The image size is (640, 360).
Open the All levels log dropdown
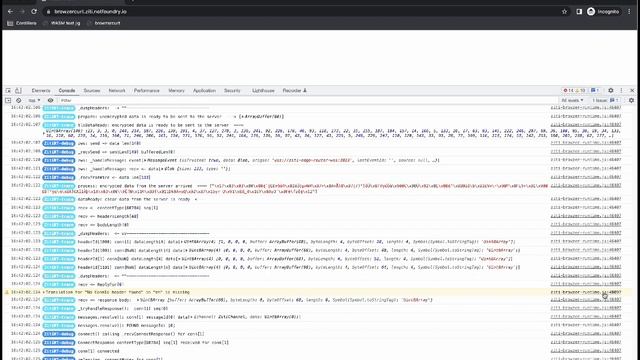click(x=572, y=100)
